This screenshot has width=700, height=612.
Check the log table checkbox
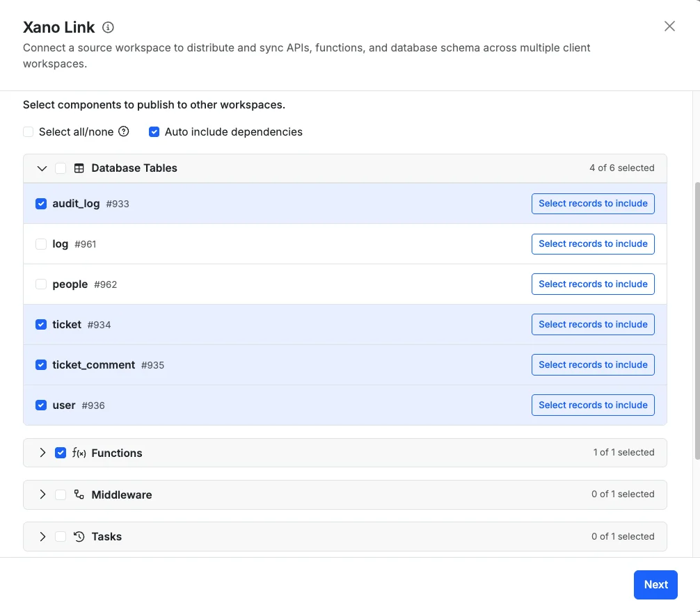coord(40,244)
